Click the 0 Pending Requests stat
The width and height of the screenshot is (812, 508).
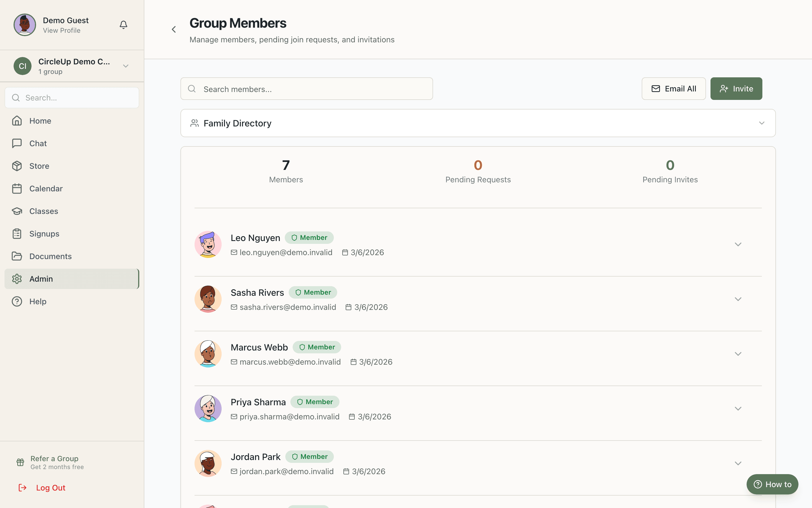pos(478,171)
